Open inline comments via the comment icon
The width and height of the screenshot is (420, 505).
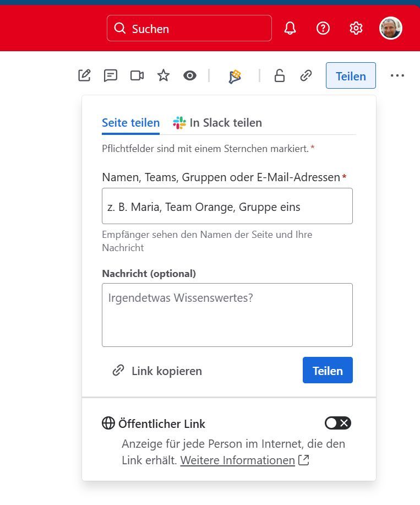coord(111,75)
